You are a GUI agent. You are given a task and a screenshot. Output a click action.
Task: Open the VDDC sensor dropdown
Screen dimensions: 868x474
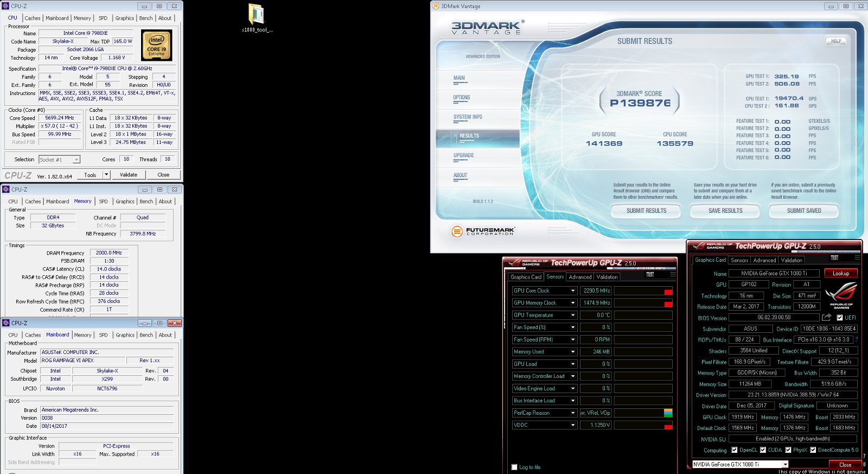pyautogui.click(x=572, y=425)
